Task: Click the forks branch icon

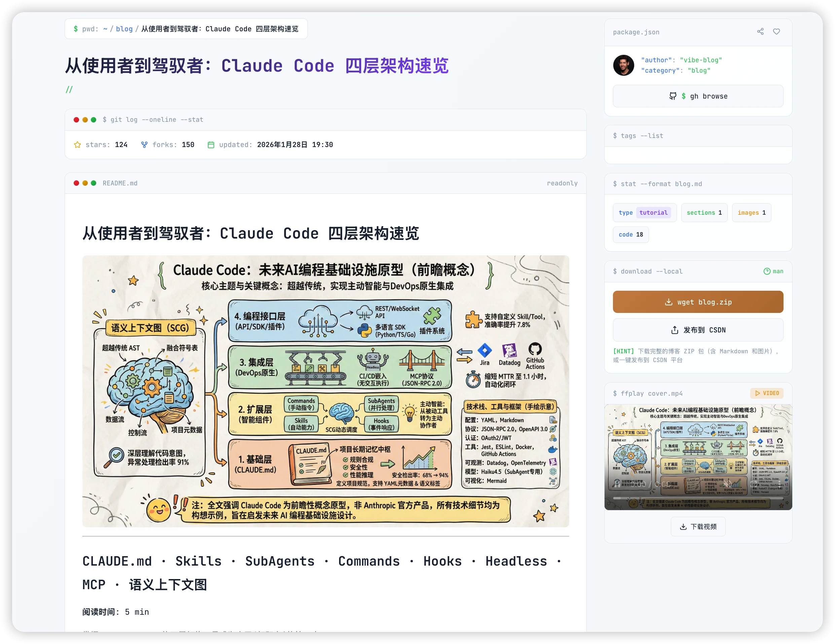Action: 144,145
